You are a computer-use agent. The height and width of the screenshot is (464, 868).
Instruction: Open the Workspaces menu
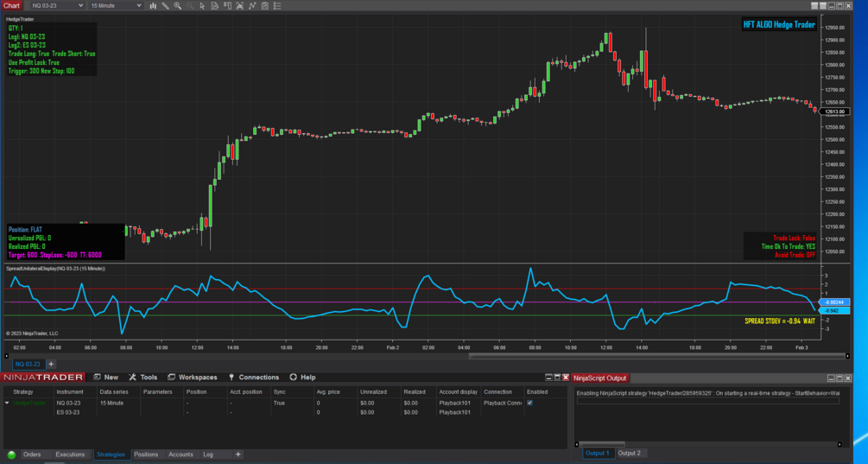[193, 377]
